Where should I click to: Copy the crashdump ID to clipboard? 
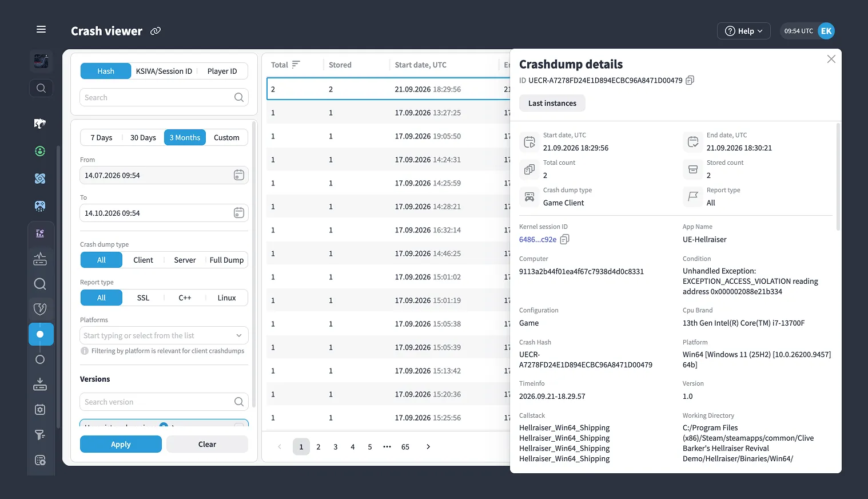(690, 80)
